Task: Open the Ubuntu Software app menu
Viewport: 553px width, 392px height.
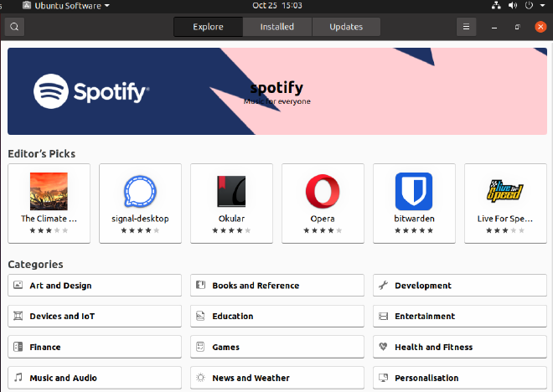Action: coord(66,6)
